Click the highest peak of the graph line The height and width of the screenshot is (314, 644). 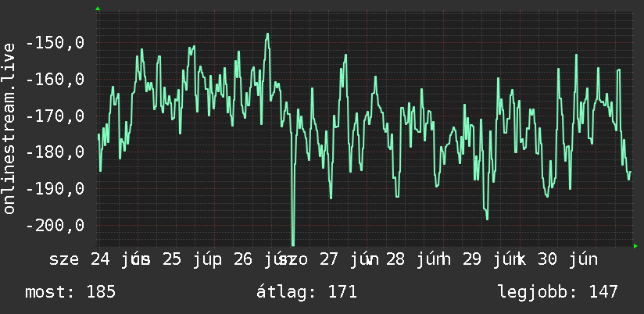pos(267,35)
